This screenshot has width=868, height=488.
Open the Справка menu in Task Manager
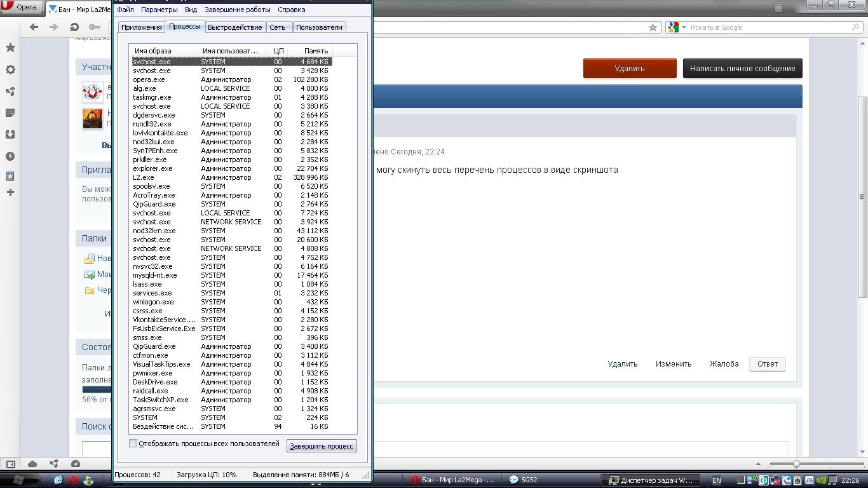pyautogui.click(x=292, y=10)
